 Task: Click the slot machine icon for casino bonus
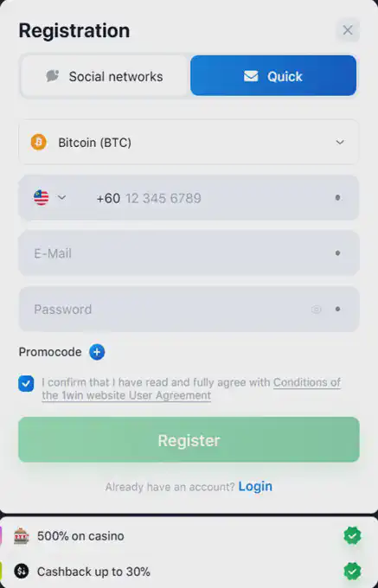(22, 536)
